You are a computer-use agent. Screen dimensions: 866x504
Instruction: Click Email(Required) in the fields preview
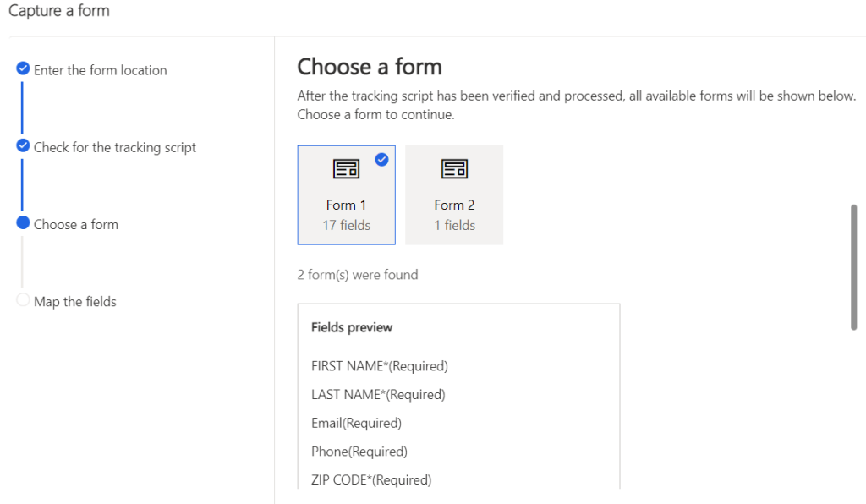[x=356, y=423]
